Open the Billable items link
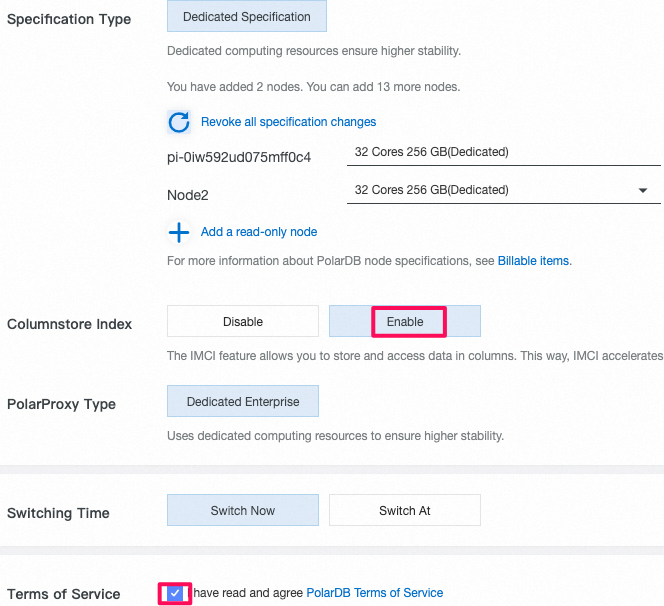Screen dimensions: 664x606 pos(533,261)
